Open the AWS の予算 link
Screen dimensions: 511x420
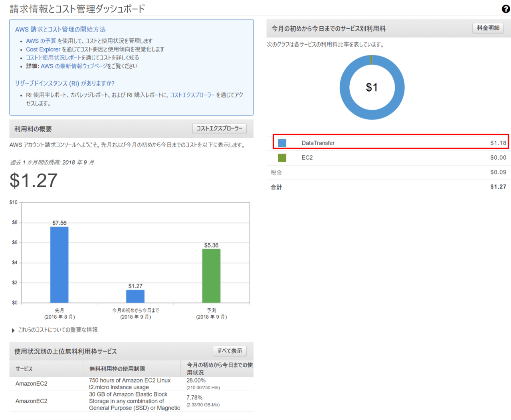coord(41,41)
